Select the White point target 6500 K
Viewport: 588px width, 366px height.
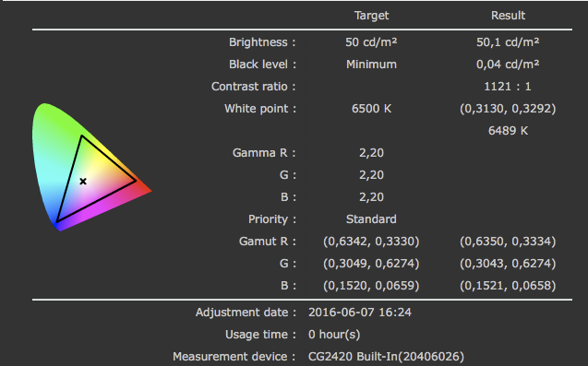pyautogui.click(x=371, y=108)
